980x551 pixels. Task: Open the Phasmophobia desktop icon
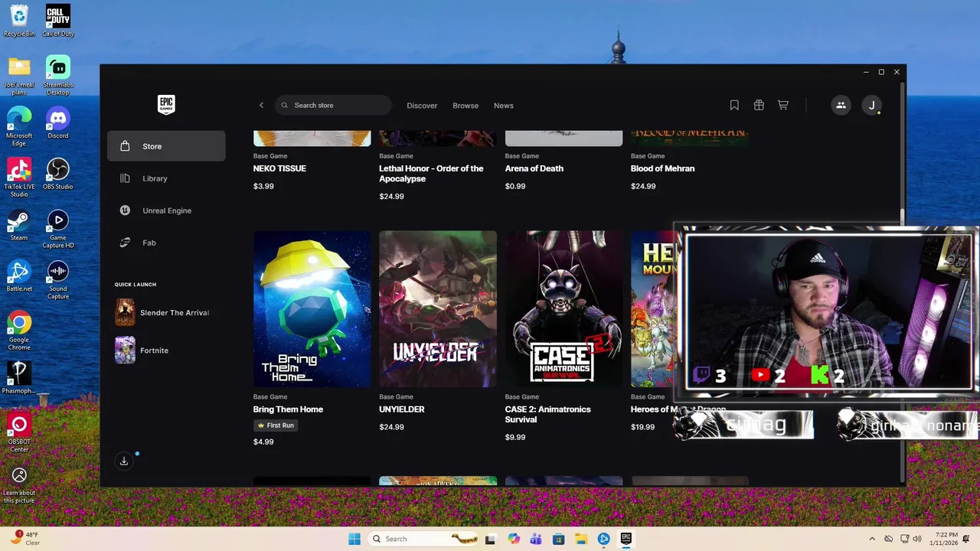point(19,378)
